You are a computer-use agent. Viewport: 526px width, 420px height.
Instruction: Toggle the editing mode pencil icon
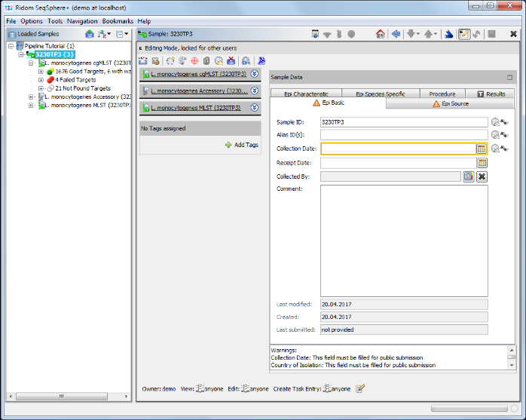[x=464, y=34]
